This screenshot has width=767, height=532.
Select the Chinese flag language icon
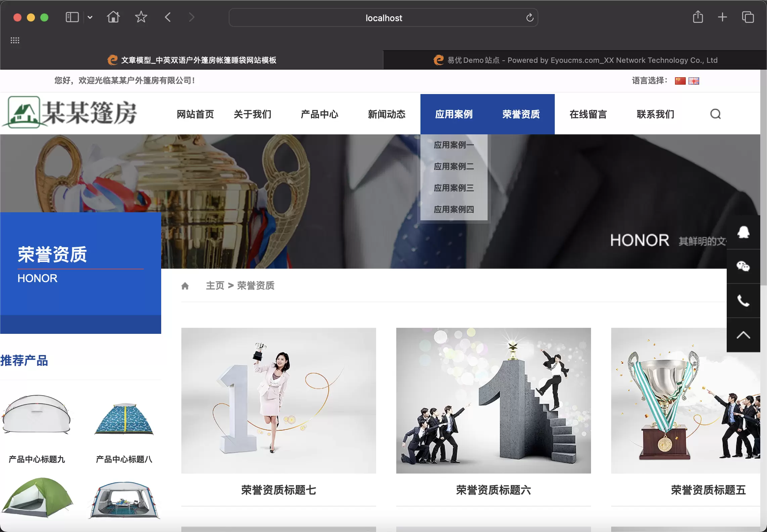pyautogui.click(x=680, y=81)
